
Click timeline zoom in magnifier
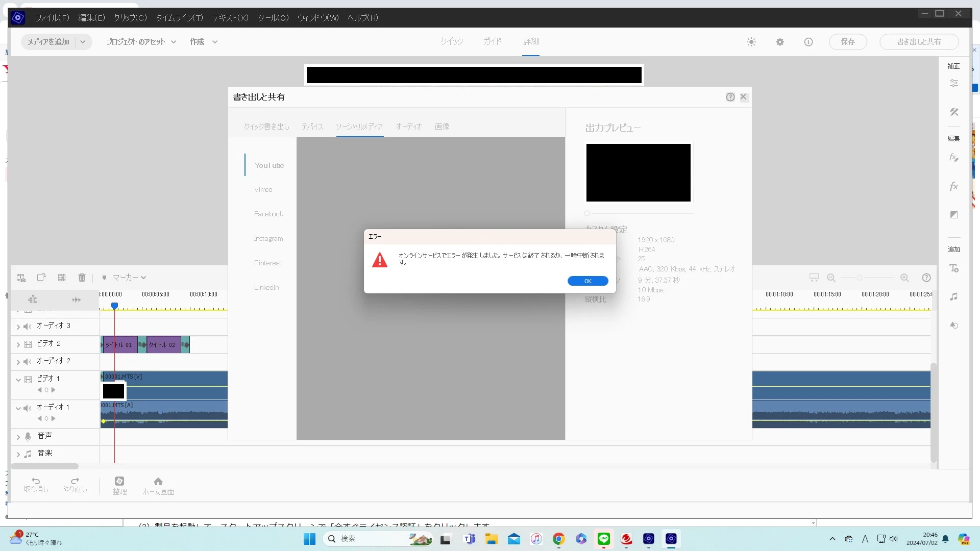(x=904, y=278)
